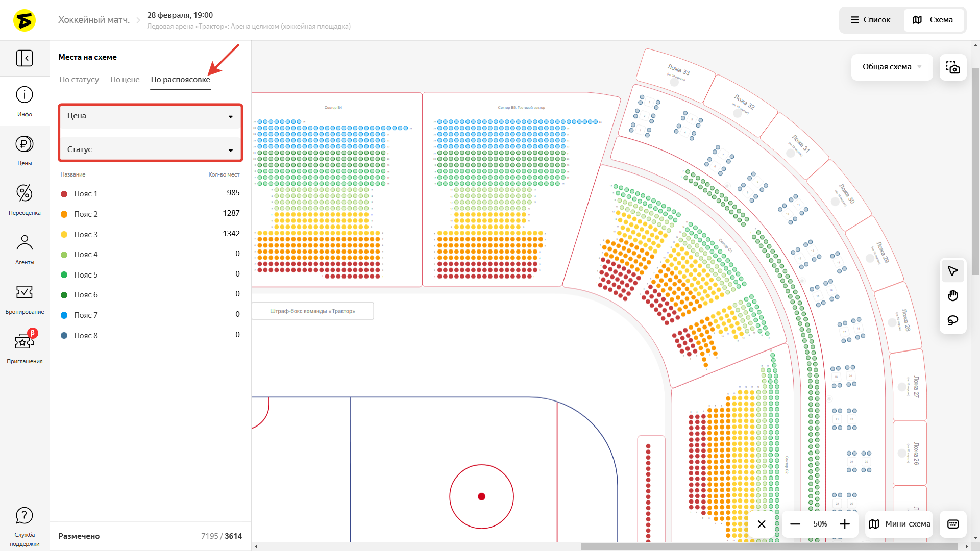Collapse the left sidebar panel
Screen dimensions: 980x551
click(x=24, y=58)
